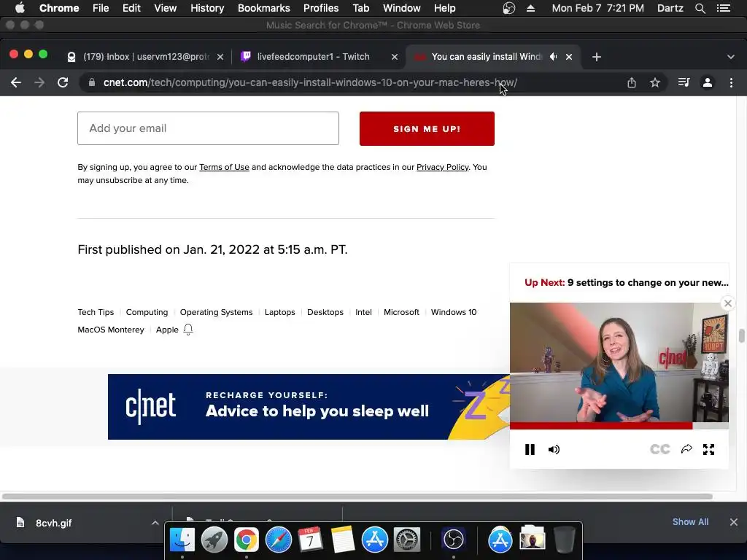Open the Dartz user menu
This screenshot has height=560, width=747.
[x=670, y=8]
